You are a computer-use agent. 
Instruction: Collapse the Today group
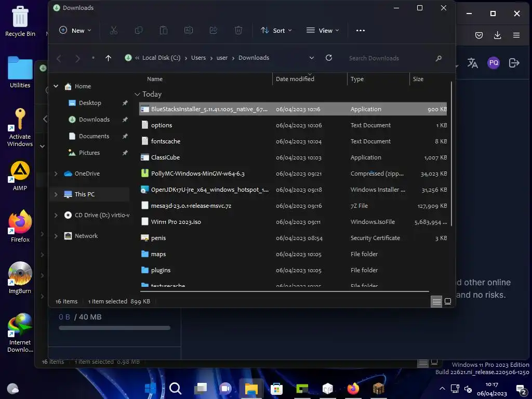click(x=137, y=94)
